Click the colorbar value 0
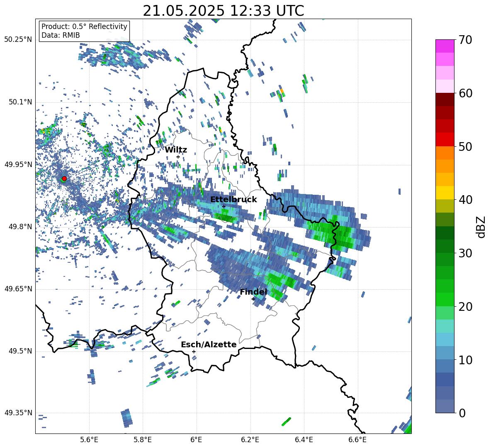This screenshot has width=491, height=448. point(462,413)
